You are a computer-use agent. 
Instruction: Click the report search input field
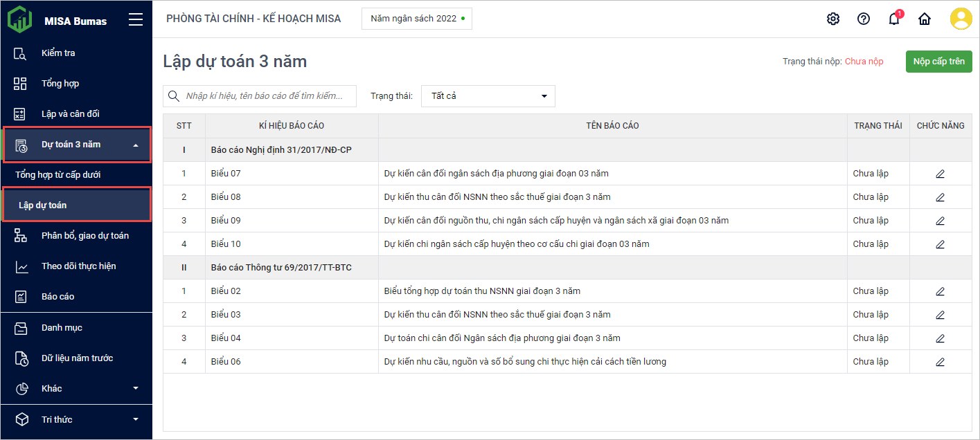(x=267, y=96)
